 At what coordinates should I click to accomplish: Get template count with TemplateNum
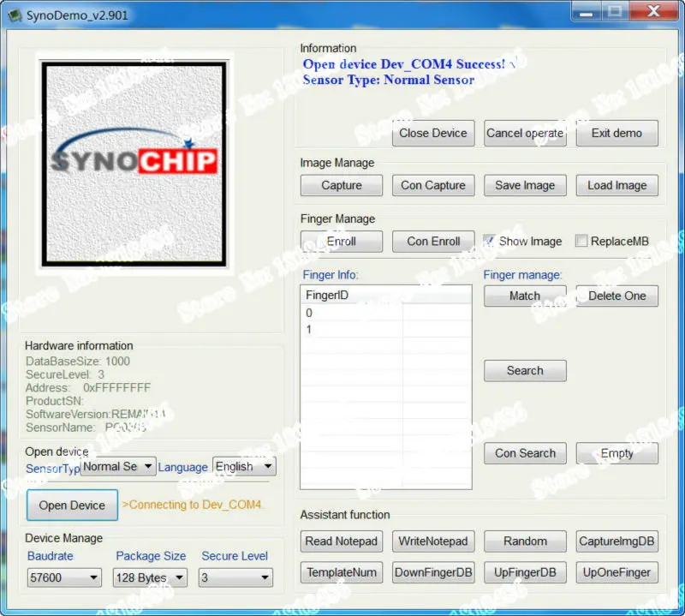(341, 572)
